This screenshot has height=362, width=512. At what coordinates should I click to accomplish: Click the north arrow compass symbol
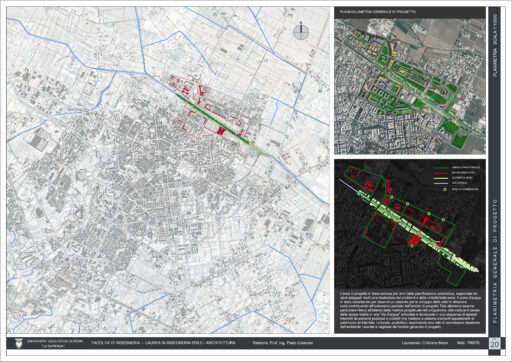301,32
